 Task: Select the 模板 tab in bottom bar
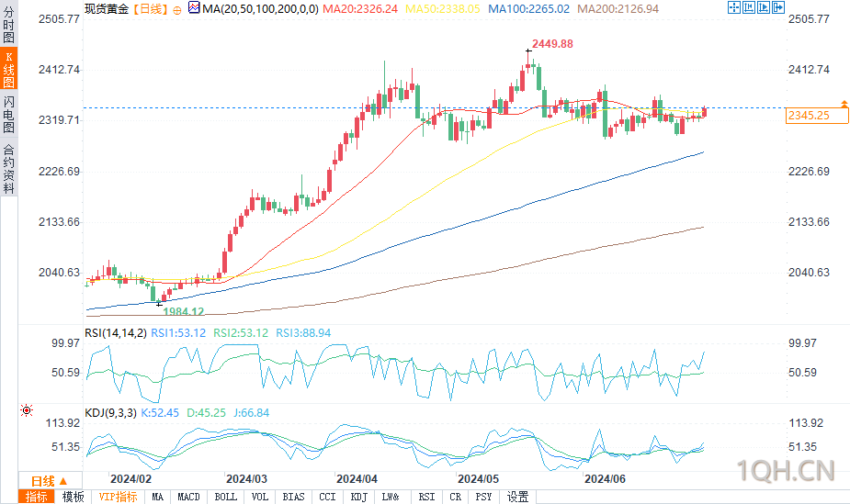tap(74, 497)
